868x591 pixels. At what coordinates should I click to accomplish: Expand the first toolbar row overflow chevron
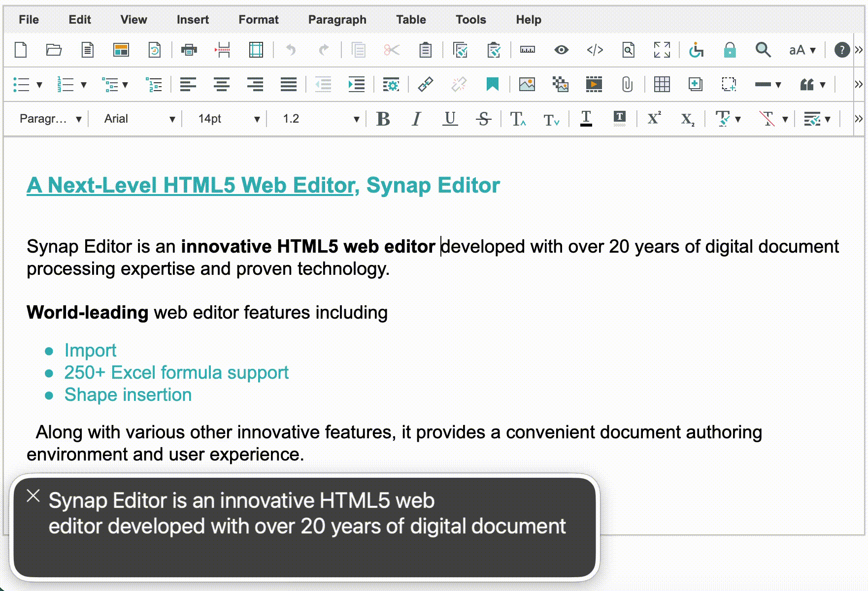pyautogui.click(x=859, y=50)
